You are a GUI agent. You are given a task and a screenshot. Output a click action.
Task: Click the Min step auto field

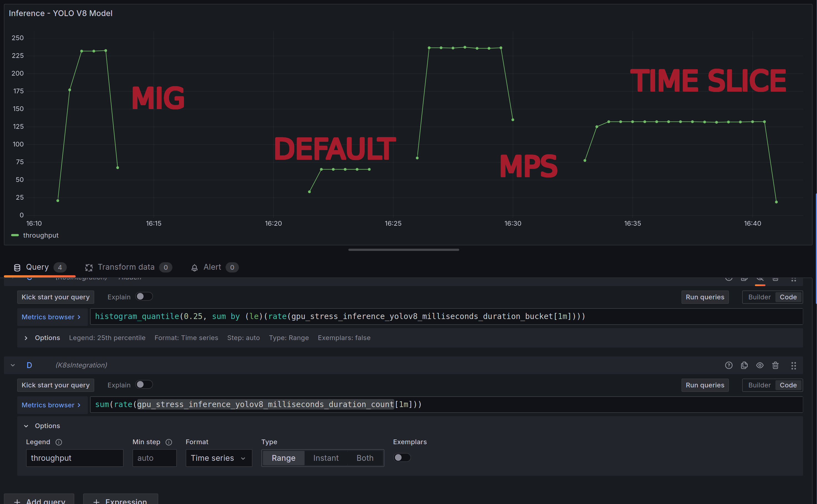point(154,458)
